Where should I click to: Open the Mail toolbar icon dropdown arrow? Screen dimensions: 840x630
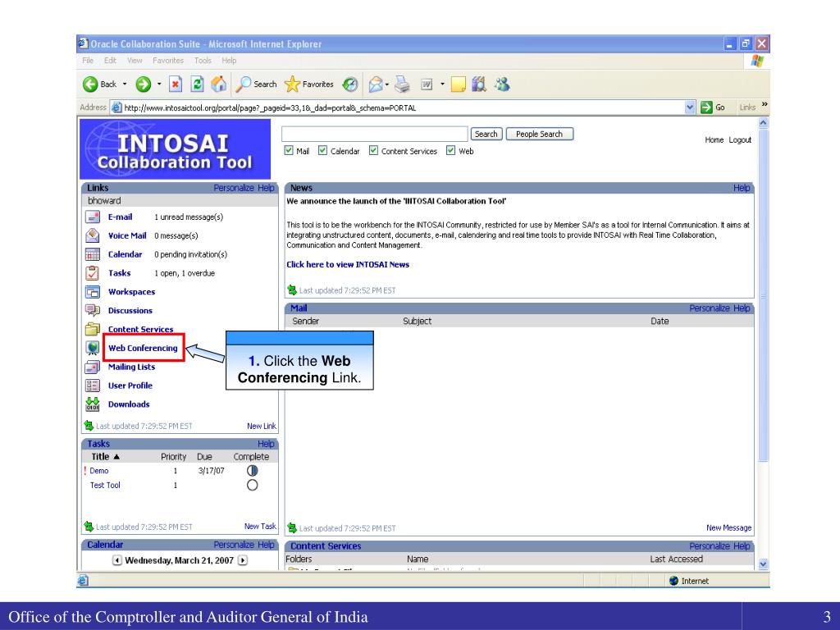[387, 84]
